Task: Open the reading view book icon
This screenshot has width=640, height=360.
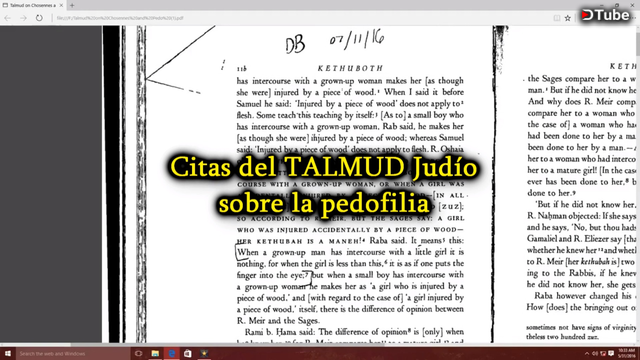Action: (x=557, y=18)
